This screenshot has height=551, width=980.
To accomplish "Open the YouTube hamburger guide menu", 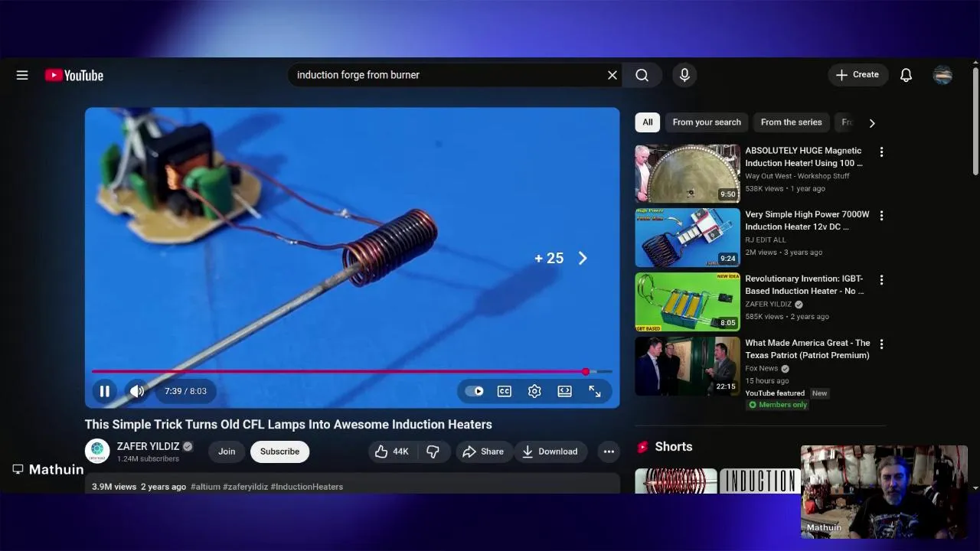I will tap(22, 75).
